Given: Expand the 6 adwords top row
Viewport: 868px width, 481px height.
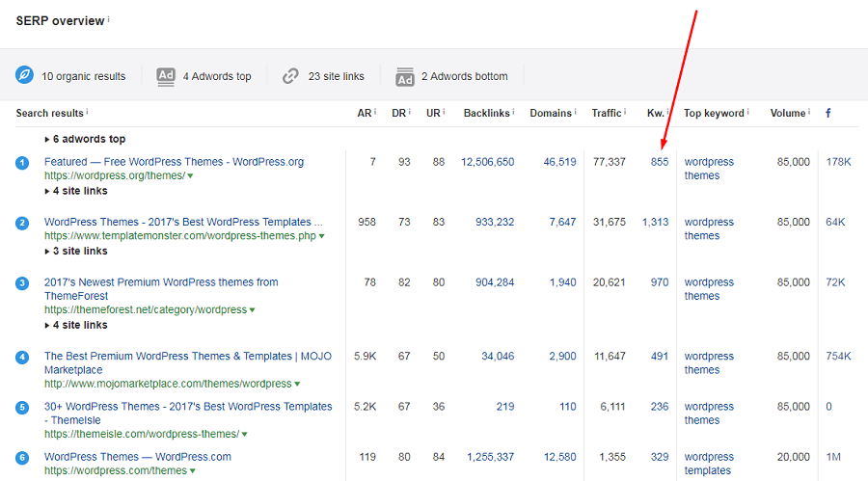Looking at the screenshot, I should point(85,139).
